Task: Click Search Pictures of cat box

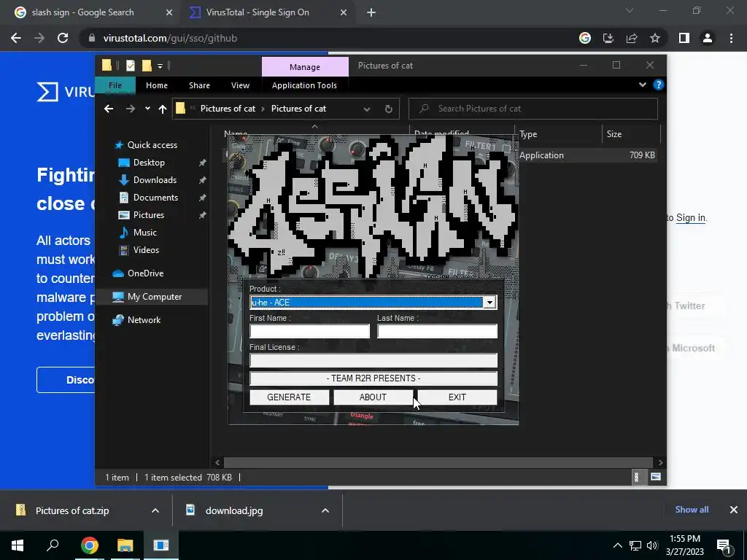Action: [x=533, y=109]
